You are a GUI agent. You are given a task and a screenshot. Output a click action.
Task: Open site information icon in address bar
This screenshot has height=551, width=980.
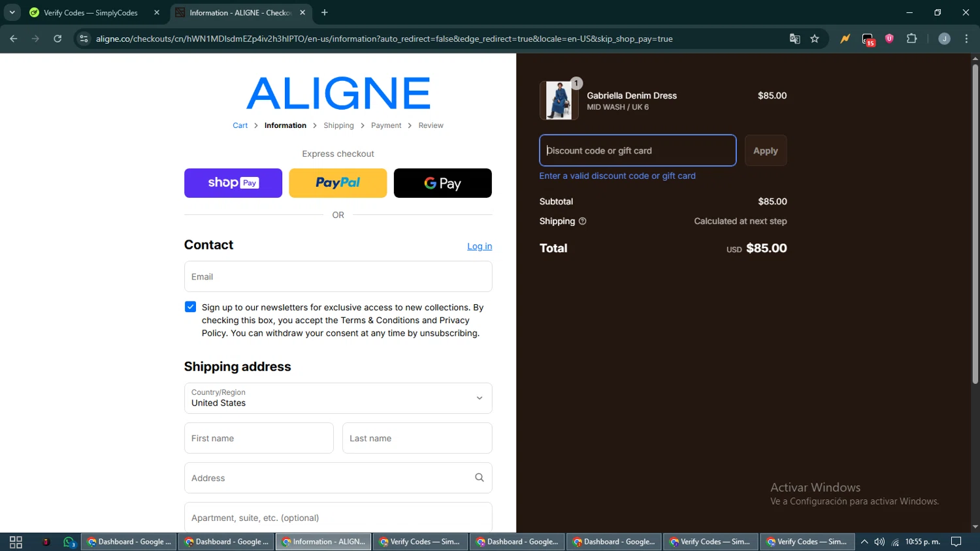pyautogui.click(x=84, y=39)
